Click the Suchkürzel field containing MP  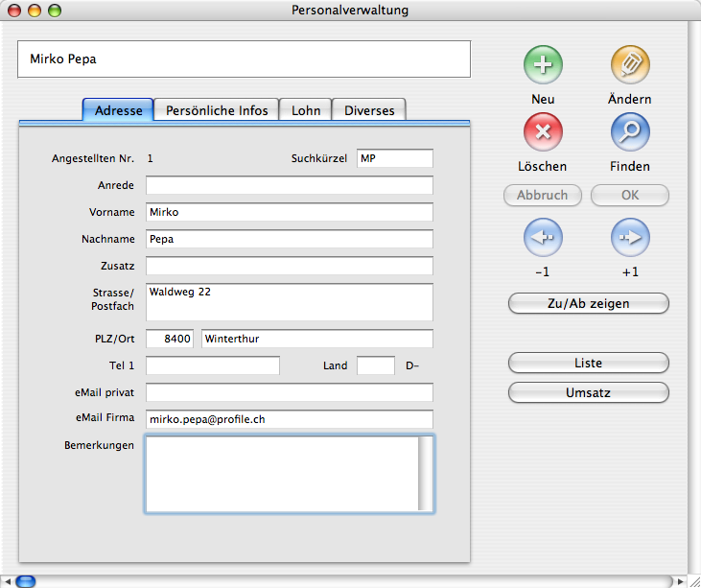(394, 158)
